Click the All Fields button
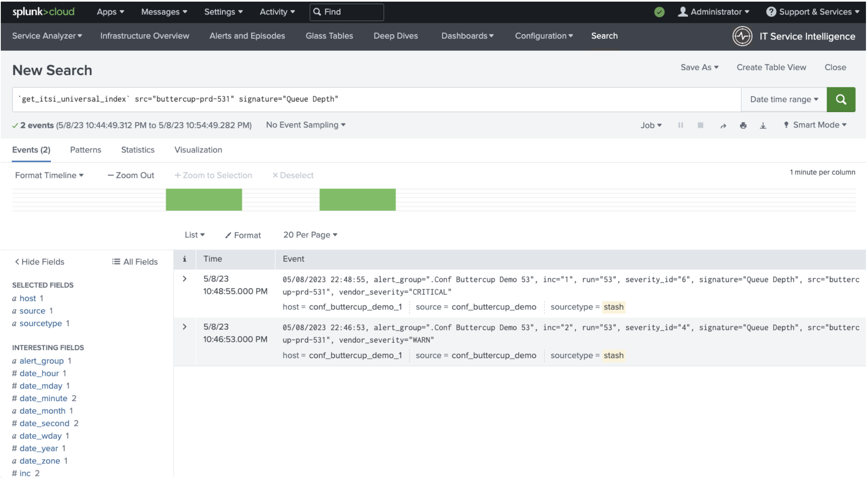This screenshot has width=868, height=480. 135,262
